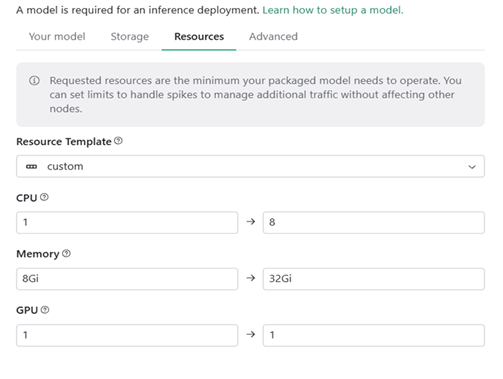Click the help icon next to Resource Template
Viewport: 503px width, 379px height.
(x=118, y=141)
